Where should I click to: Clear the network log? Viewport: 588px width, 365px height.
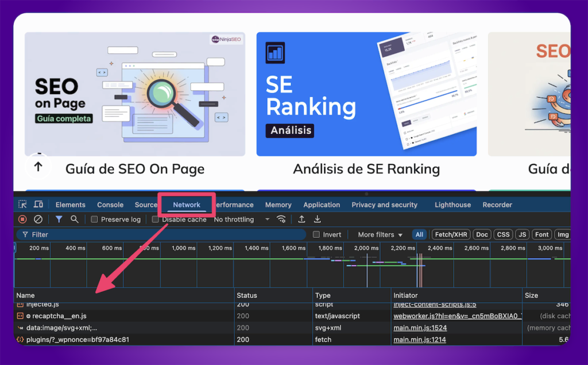[38, 219]
